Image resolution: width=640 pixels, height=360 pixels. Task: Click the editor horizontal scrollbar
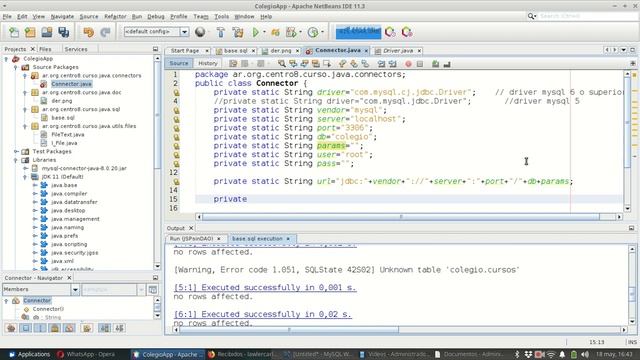[x=401, y=217]
